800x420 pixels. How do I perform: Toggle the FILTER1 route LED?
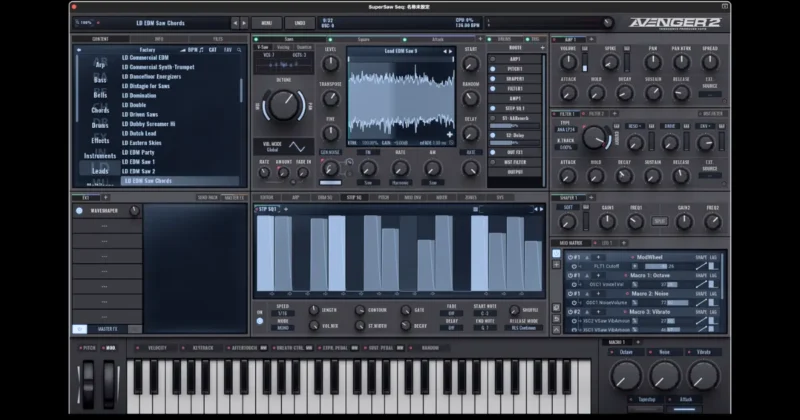[492, 88]
